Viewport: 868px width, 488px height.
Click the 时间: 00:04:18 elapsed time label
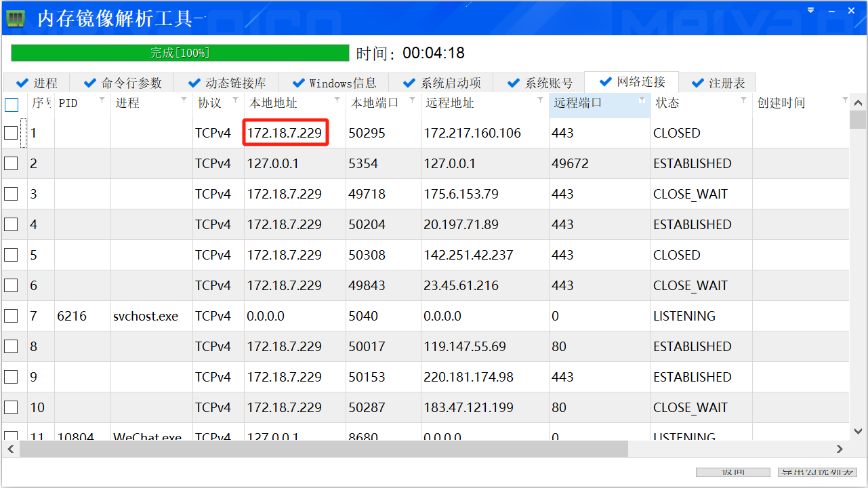(x=411, y=53)
